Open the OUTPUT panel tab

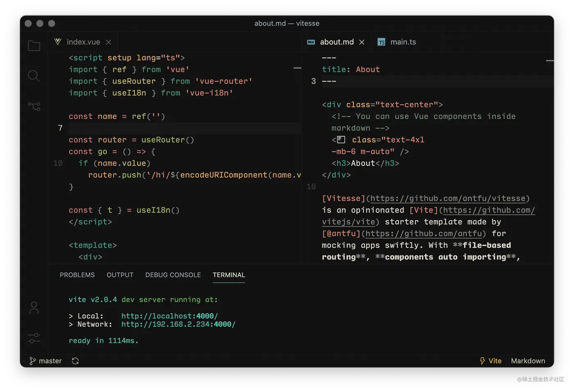click(x=120, y=275)
